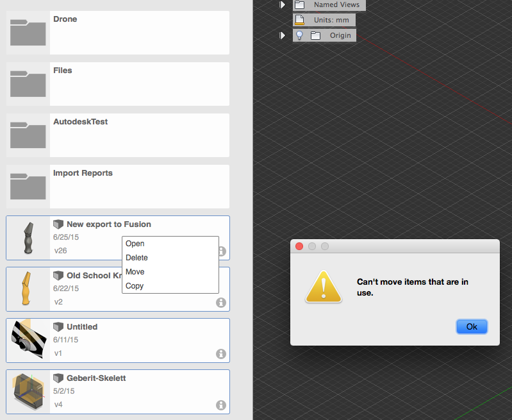512x420 pixels.
Task: Click design cube icon beside Untitled
Action: point(58,327)
